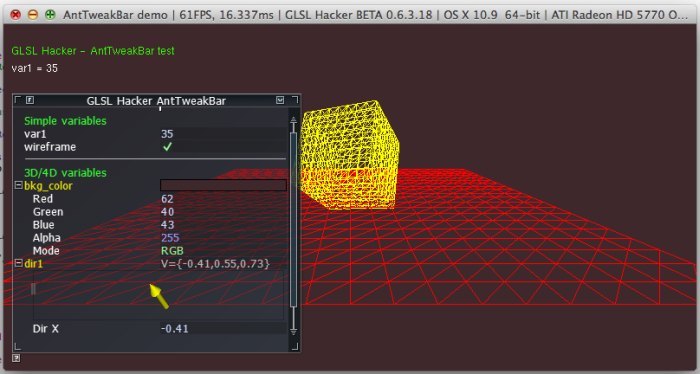Viewport: 700px width, 374px height.
Task: Click the tweak bar vertical scrollbar thumb
Action: pos(293,219)
